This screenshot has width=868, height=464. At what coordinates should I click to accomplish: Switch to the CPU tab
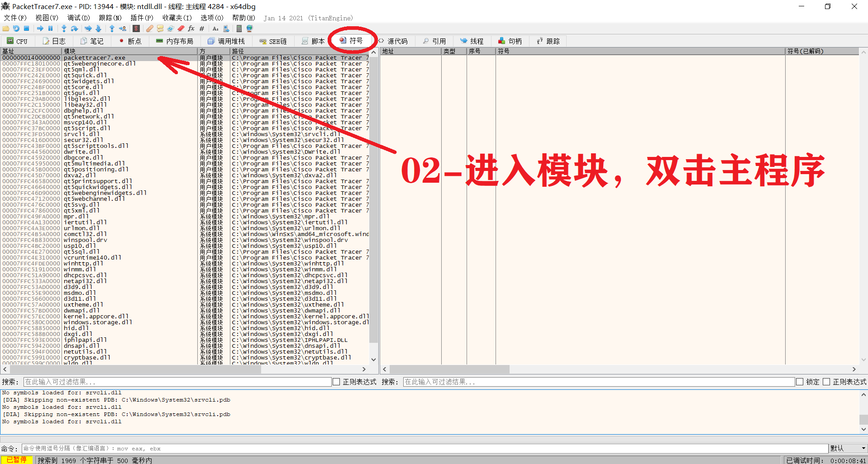17,41
